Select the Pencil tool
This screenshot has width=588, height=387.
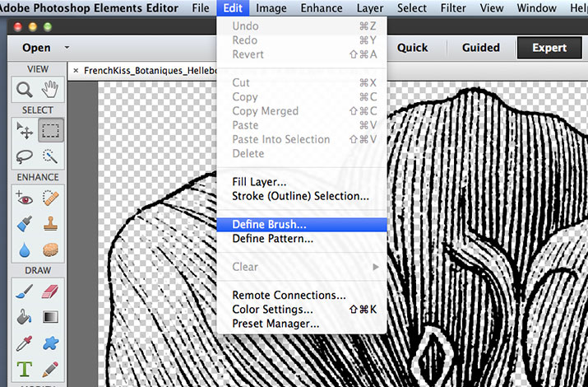pos(50,369)
